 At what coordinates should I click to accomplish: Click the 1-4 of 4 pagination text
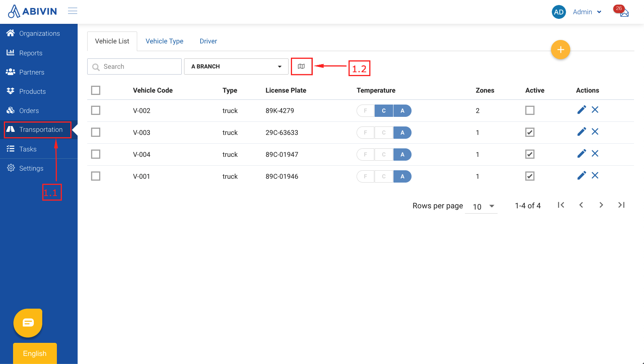528,206
